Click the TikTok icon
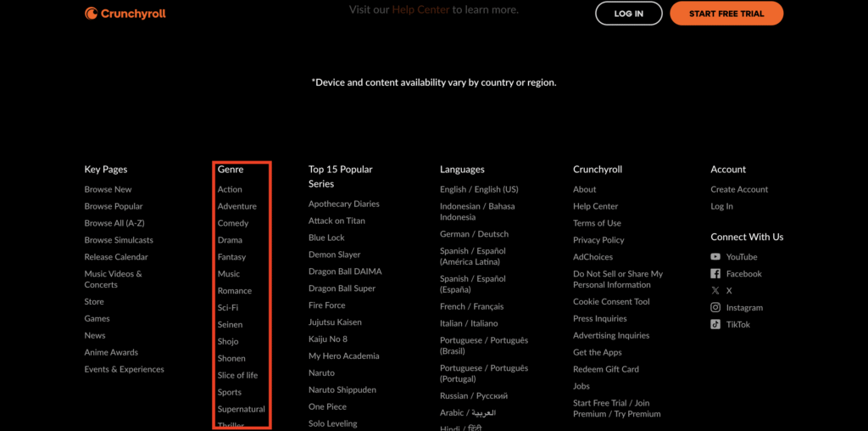Image resolution: width=868 pixels, height=431 pixels. coord(715,325)
